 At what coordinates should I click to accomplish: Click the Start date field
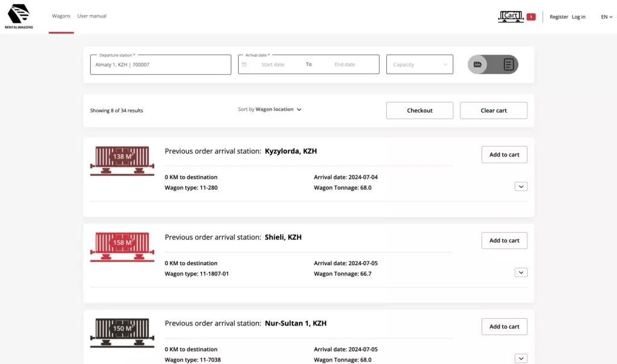273,64
